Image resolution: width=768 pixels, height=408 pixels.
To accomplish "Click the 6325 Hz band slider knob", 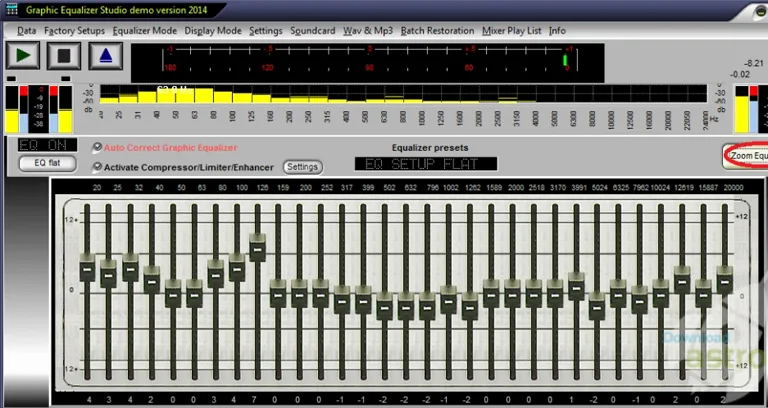I will click(x=618, y=294).
